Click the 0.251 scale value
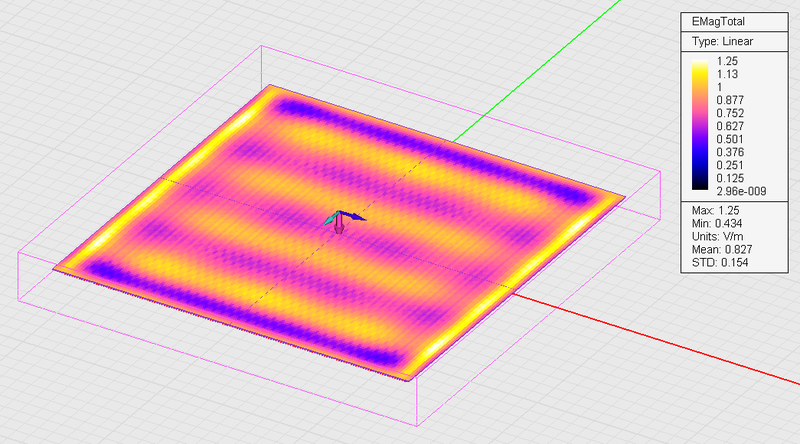800x444 pixels. (730, 165)
